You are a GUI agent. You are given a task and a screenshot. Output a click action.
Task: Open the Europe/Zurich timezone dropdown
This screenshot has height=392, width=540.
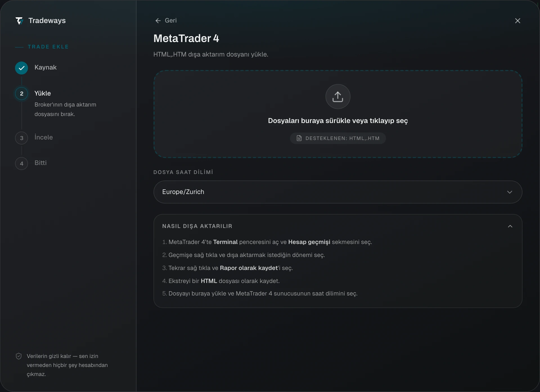tap(338, 192)
